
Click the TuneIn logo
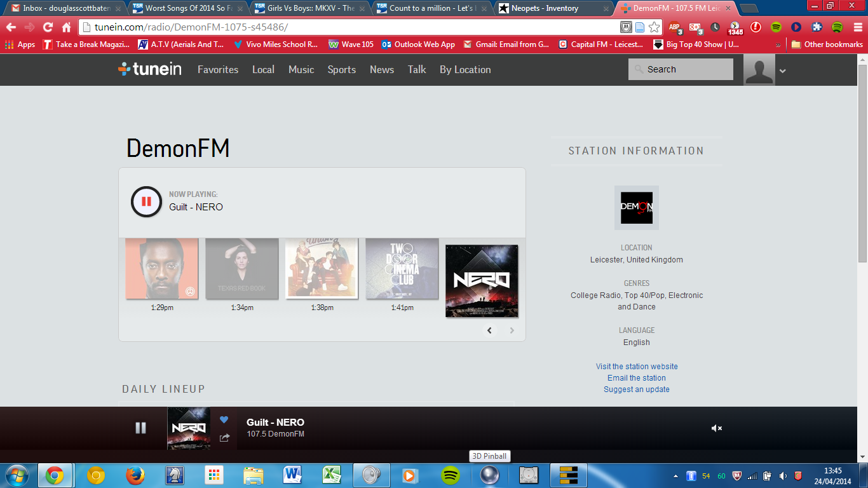coord(150,69)
